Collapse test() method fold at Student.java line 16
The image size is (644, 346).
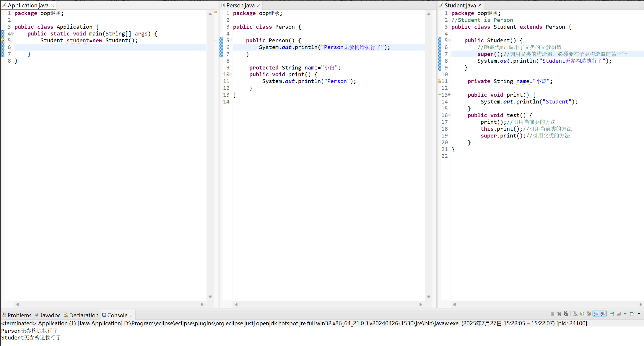tap(449, 115)
